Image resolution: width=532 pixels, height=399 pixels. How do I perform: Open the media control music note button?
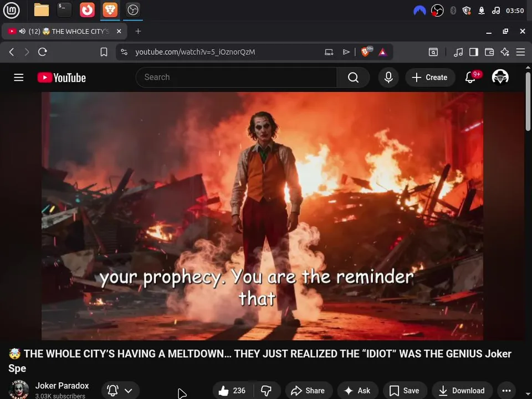pos(458,52)
